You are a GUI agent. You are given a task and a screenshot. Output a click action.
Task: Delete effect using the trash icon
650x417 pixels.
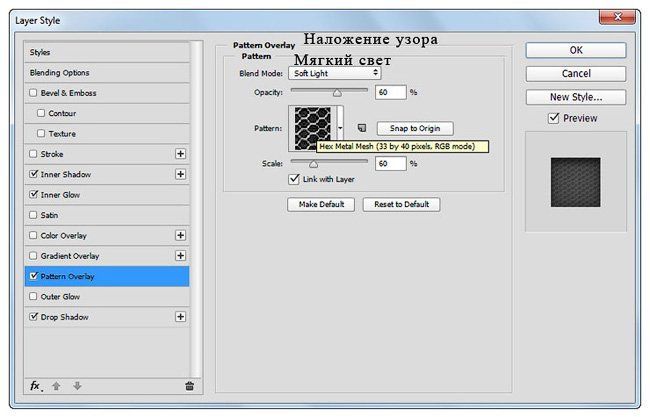(189, 386)
